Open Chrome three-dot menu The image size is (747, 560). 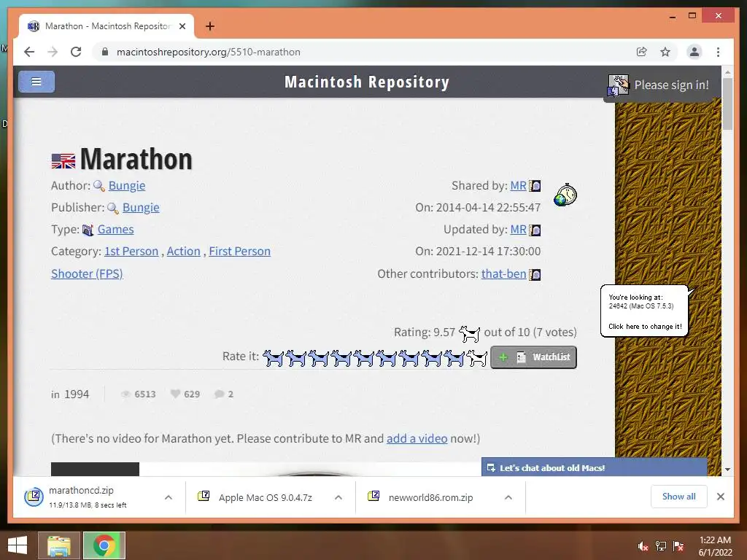(x=718, y=52)
